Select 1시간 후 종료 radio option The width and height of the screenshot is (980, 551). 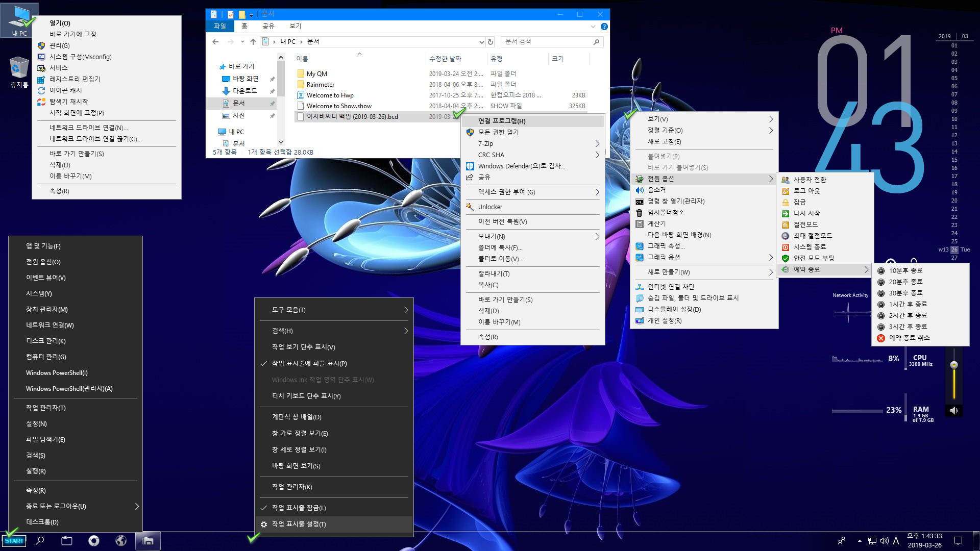click(x=920, y=304)
